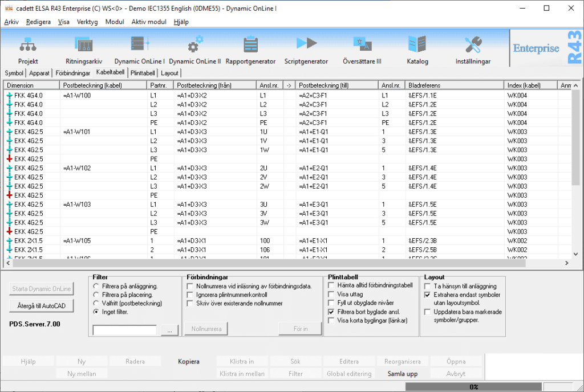Click the 'Återgå till AutoCAD' button
The width and height of the screenshot is (584, 392).
[40, 307]
